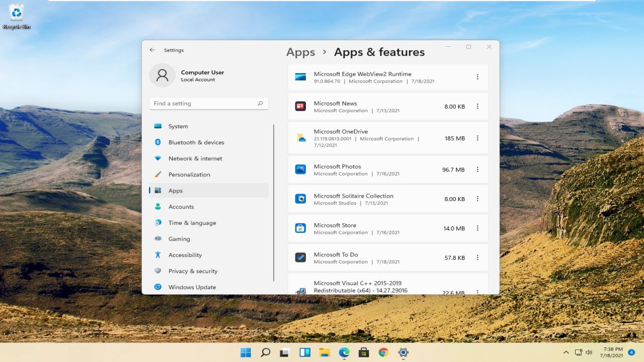Click the Settings back arrow
The width and height of the screenshot is (644, 362).
(152, 50)
